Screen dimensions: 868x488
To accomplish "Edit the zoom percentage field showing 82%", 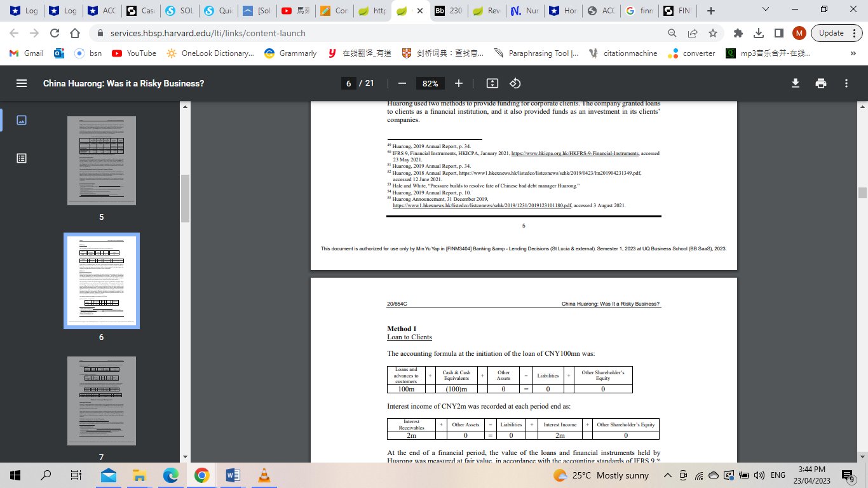I will click(x=430, y=83).
